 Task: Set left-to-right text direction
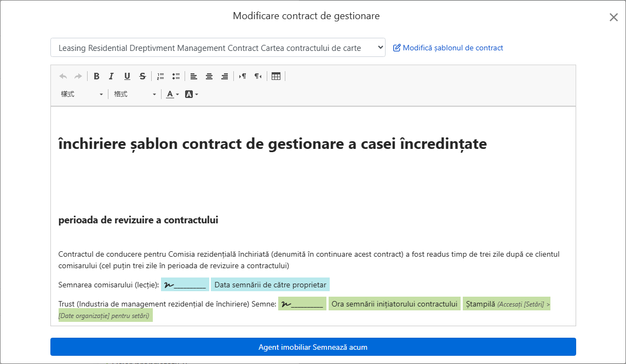(242, 76)
